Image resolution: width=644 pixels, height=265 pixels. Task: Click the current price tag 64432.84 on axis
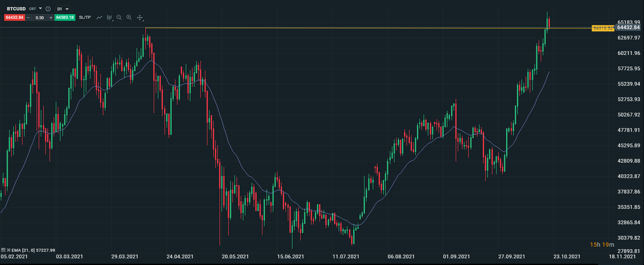click(628, 27)
